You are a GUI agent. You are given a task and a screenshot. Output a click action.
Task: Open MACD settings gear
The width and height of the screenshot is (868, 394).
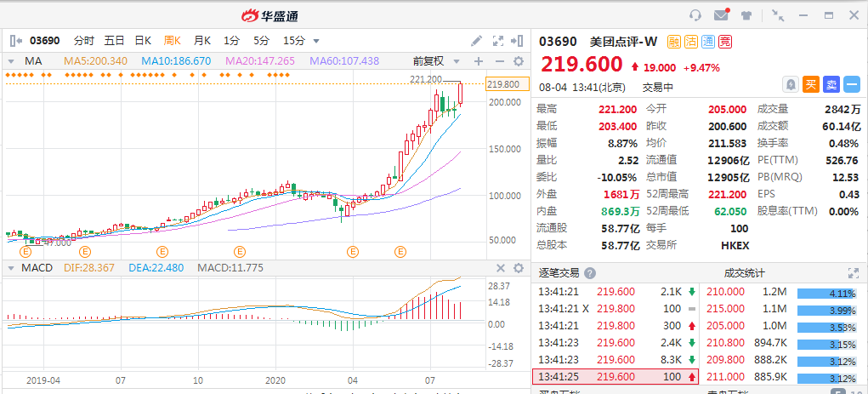[x=518, y=268]
